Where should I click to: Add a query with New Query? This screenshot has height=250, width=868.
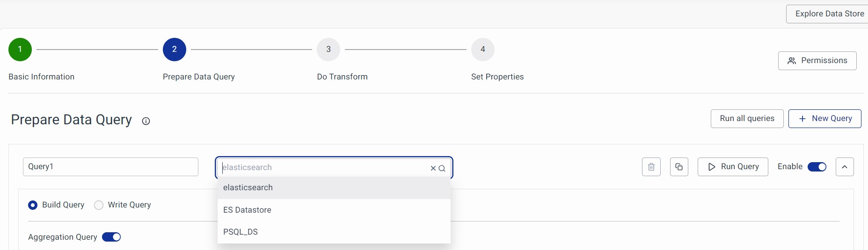pos(824,119)
